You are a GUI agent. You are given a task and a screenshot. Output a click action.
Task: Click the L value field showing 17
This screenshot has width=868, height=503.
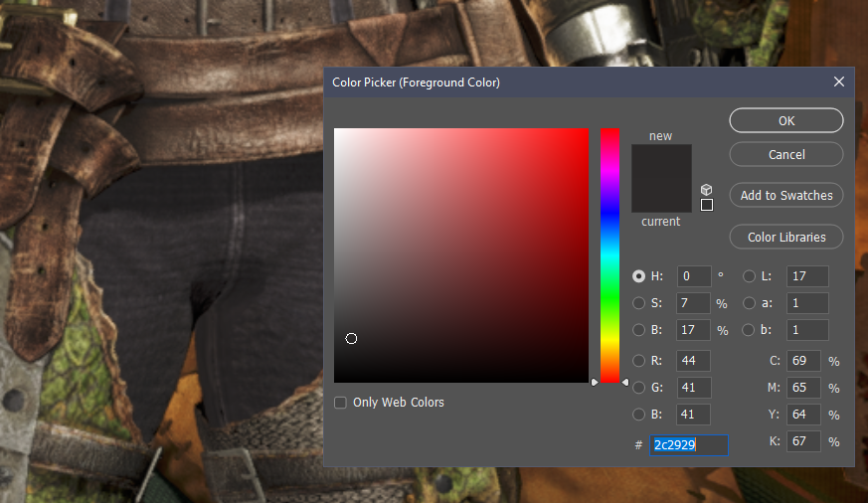click(x=807, y=276)
